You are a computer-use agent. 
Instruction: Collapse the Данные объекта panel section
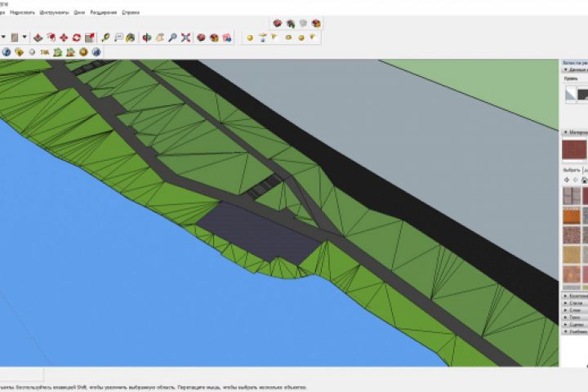pyautogui.click(x=565, y=69)
